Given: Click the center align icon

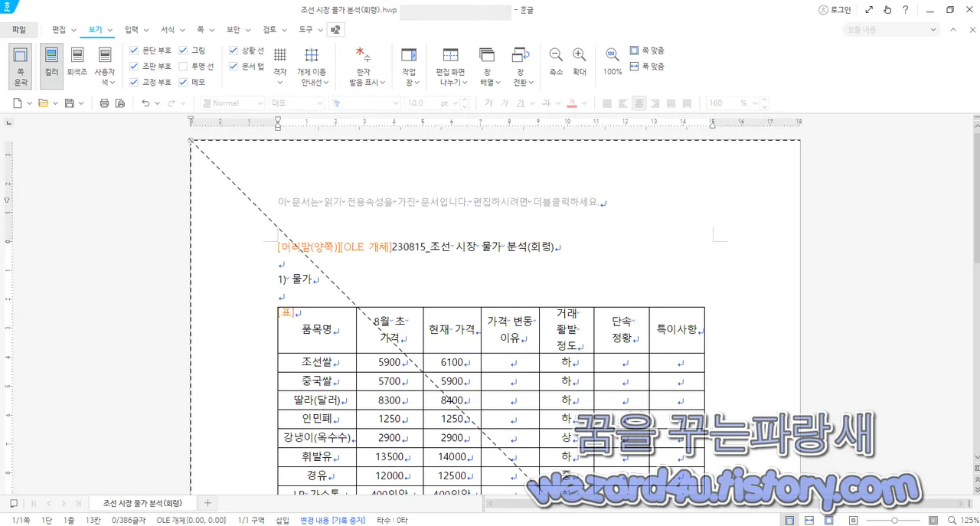Looking at the screenshot, I should (x=639, y=103).
